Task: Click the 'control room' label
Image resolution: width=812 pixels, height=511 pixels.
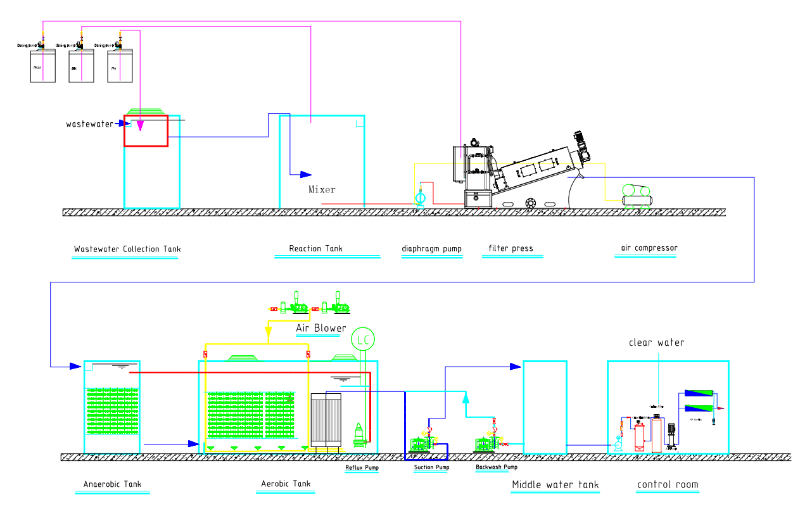Action: pos(668,484)
